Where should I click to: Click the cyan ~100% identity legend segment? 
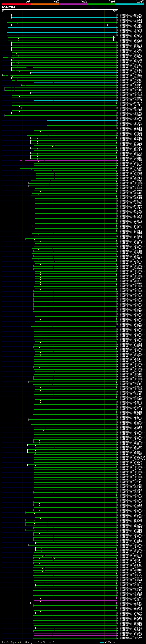click(130, 4)
